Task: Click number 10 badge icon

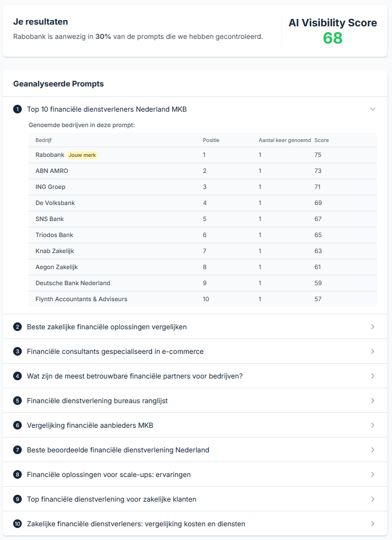Action: [x=18, y=524]
